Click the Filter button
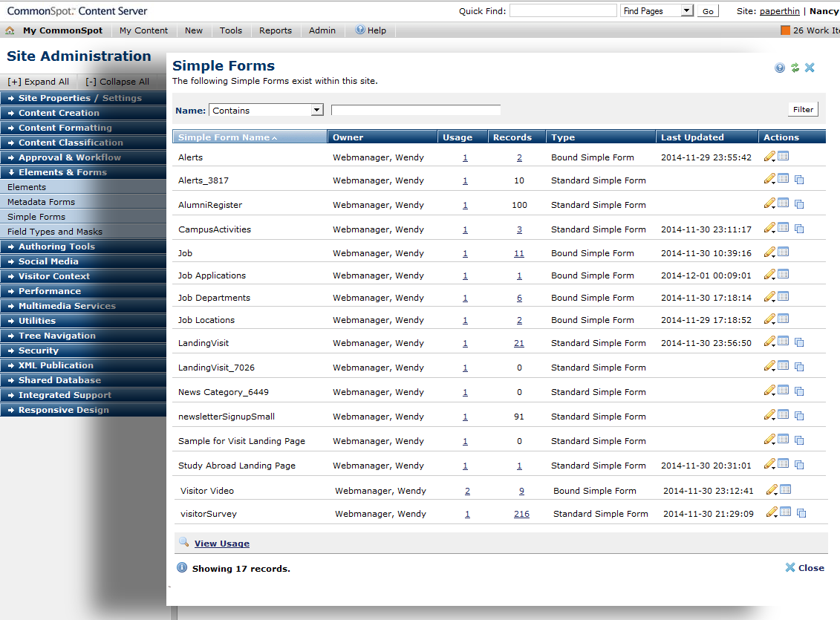 click(x=803, y=109)
